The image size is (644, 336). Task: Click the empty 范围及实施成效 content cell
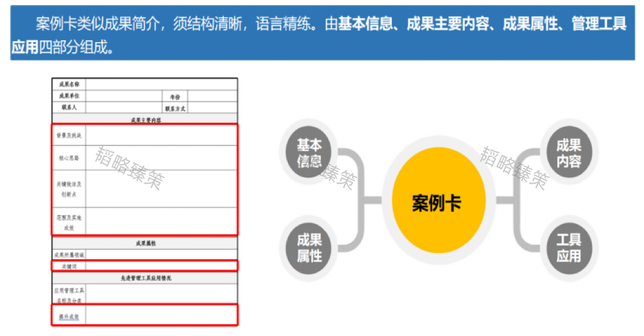[x=161, y=221]
